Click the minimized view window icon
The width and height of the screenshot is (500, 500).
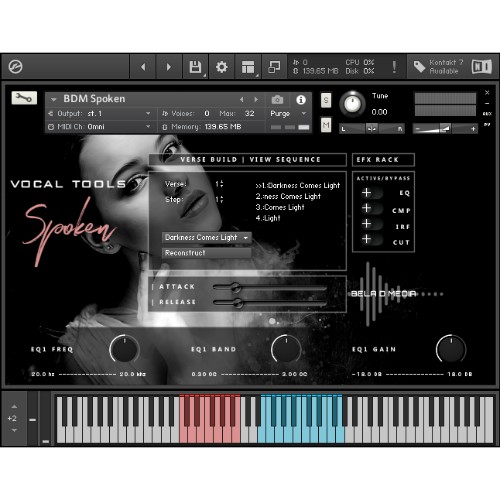274,67
